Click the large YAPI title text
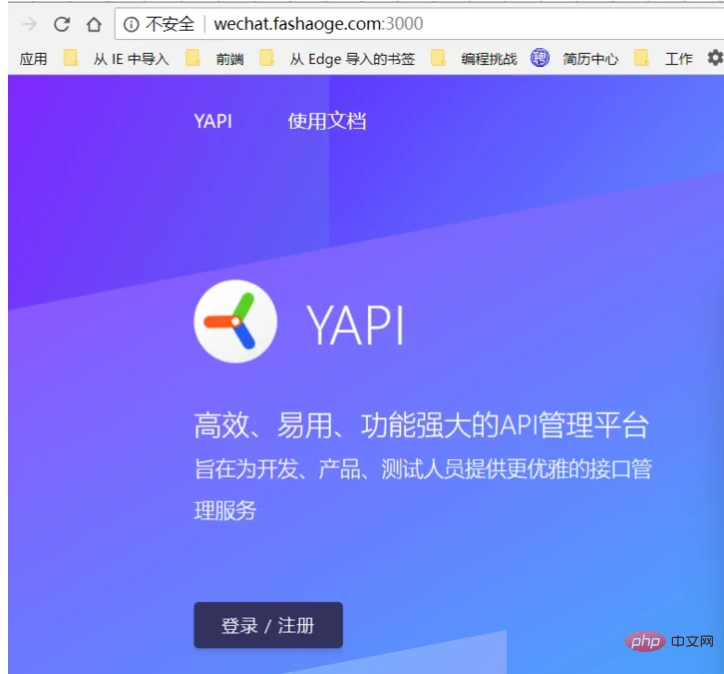724x674 pixels. pyautogui.click(x=355, y=325)
